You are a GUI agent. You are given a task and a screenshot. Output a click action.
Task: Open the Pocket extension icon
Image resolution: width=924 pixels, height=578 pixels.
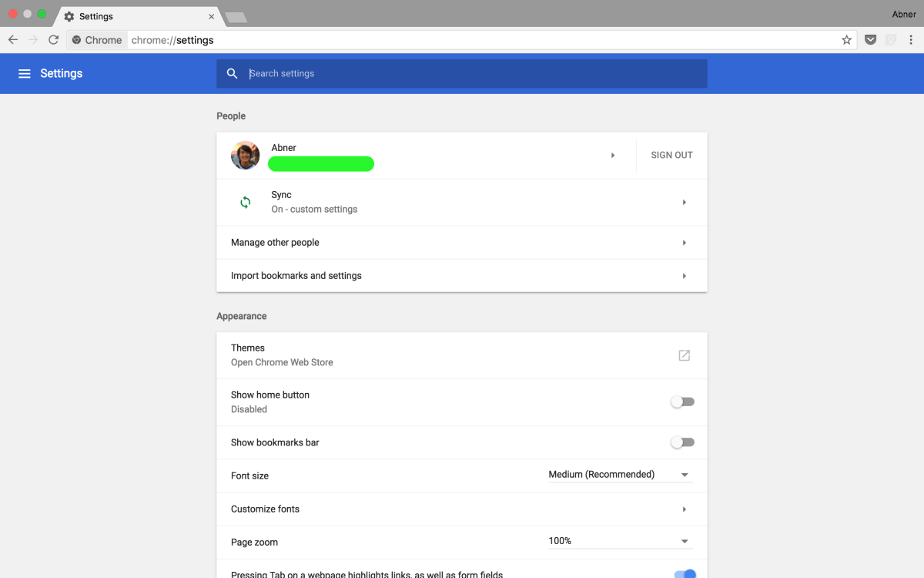870,40
